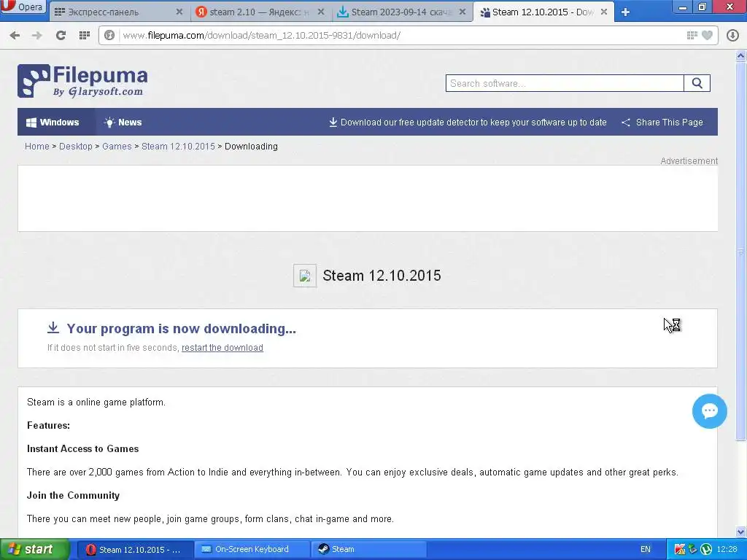Image resolution: width=747 pixels, height=560 pixels.
Task: Close the Steam 12.10.2015 tab
Action: point(603,12)
